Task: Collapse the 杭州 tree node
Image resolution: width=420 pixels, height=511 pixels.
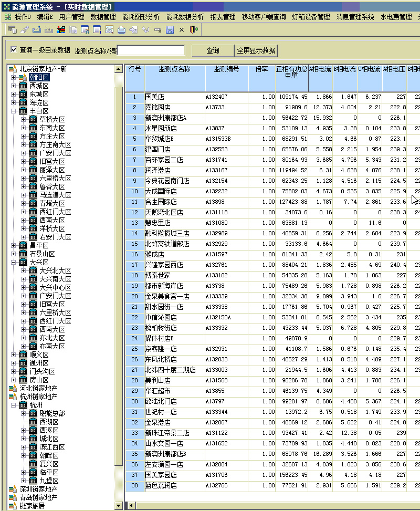Action: click(x=13, y=405)
